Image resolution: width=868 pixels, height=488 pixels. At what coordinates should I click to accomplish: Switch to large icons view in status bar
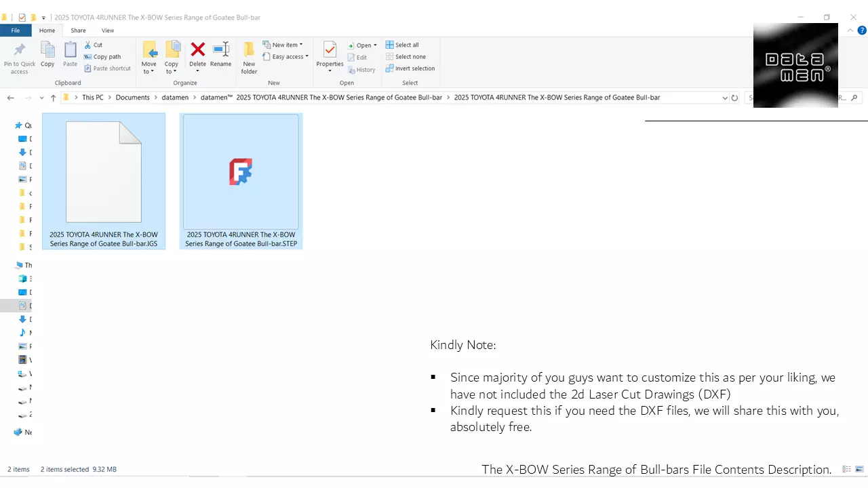(x=859, y=469)
